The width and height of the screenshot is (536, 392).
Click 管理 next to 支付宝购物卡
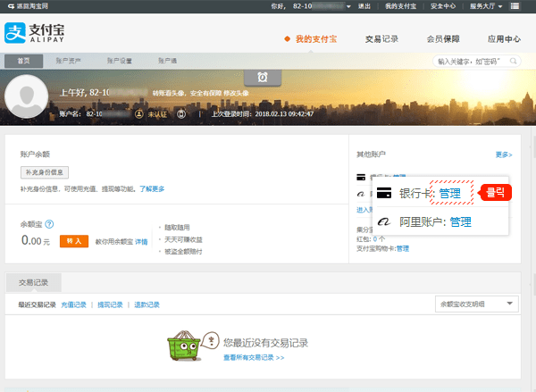[403, 248]
